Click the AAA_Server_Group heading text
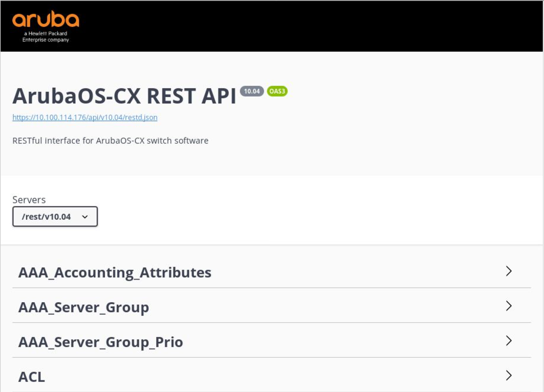 84,307
